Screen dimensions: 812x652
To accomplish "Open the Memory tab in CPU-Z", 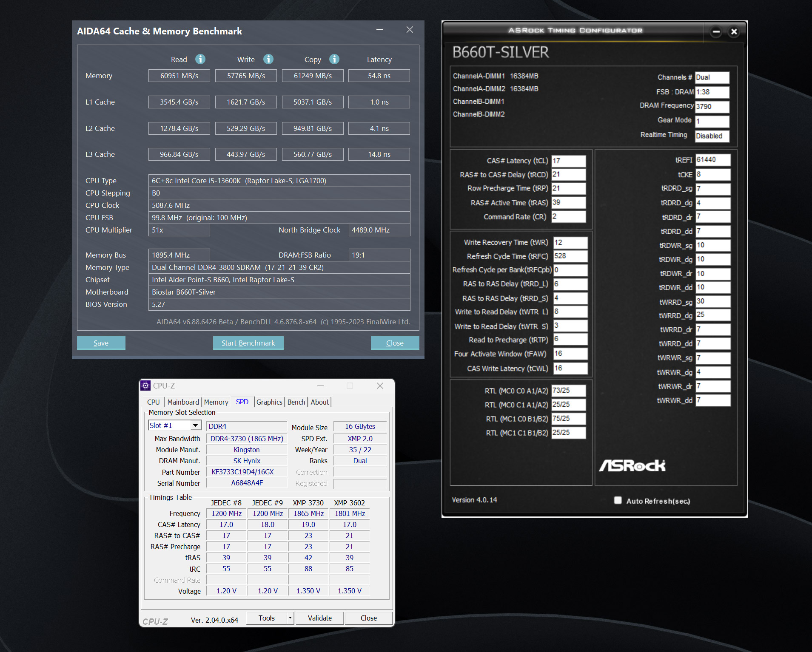I will pos(216,402).
